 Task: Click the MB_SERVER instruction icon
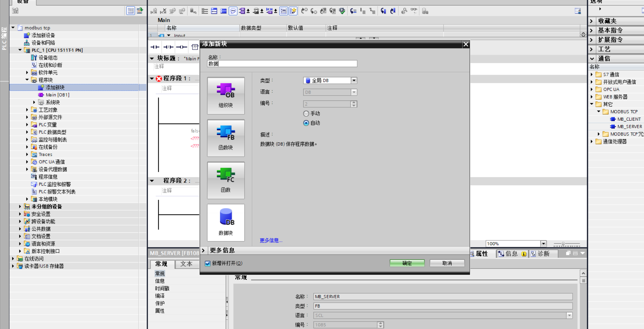coord(613,127)
